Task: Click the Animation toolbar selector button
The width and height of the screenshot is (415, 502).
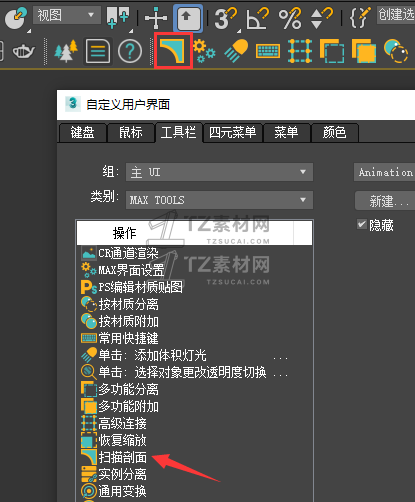Action: [x=384, y=172]
